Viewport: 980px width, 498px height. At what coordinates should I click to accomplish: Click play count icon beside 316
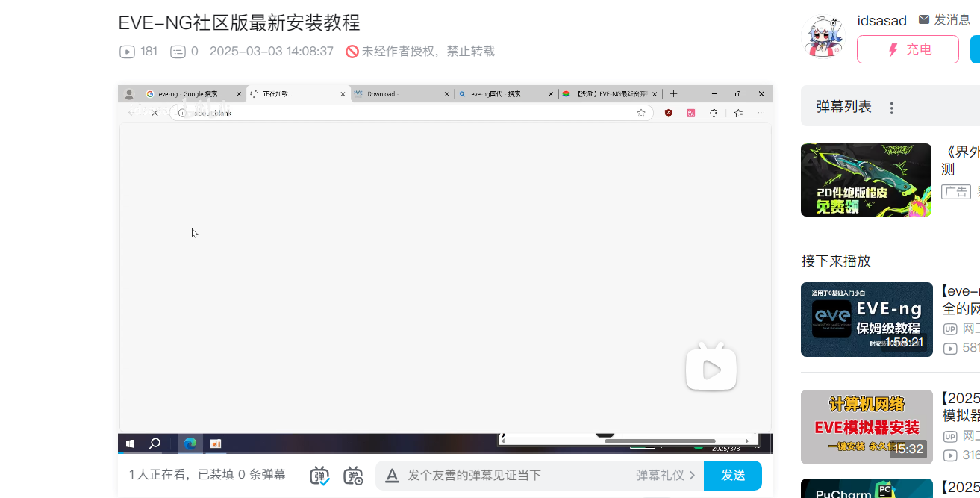click(x=950, y=455)
